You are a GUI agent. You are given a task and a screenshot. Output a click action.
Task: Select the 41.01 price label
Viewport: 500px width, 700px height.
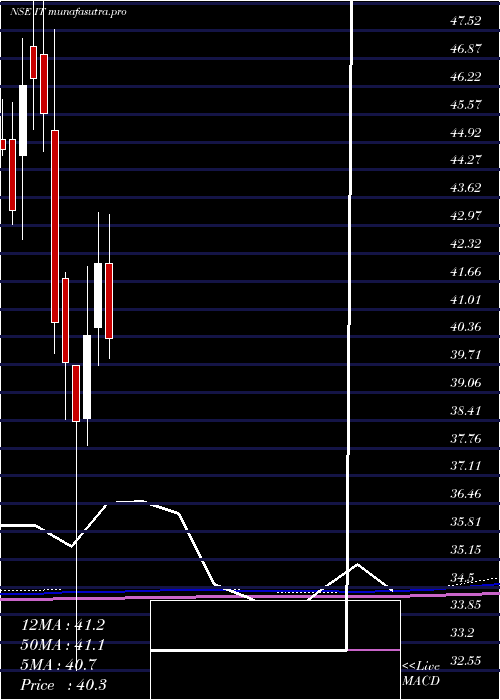pyautogui.click(x=465, y=299)
